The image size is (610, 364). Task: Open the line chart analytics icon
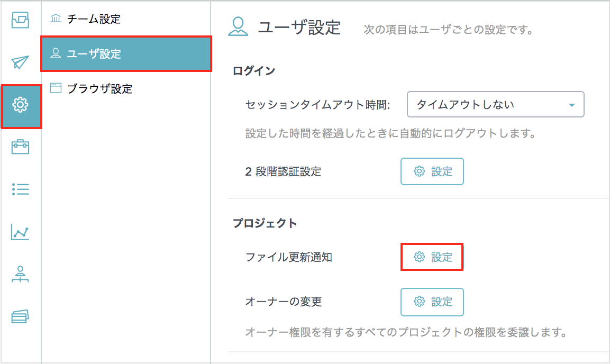(20, 232)
